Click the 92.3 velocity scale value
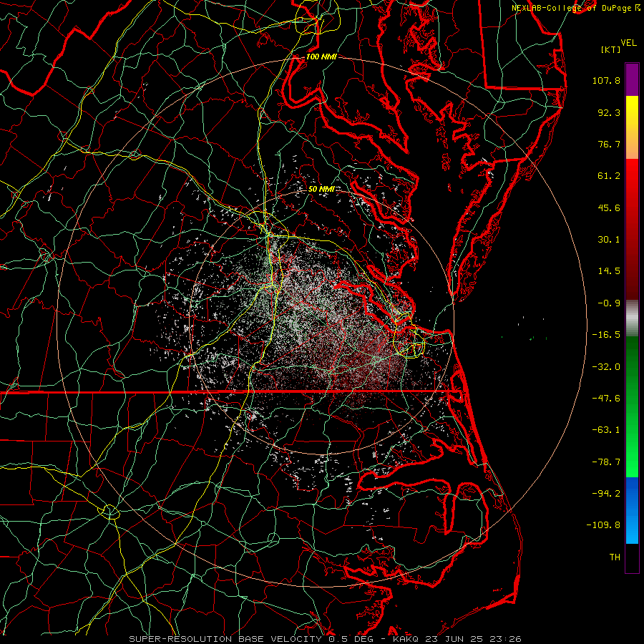The width and height of the screenshot is (644, 644). pyautogui.click(x=609, y=112)
